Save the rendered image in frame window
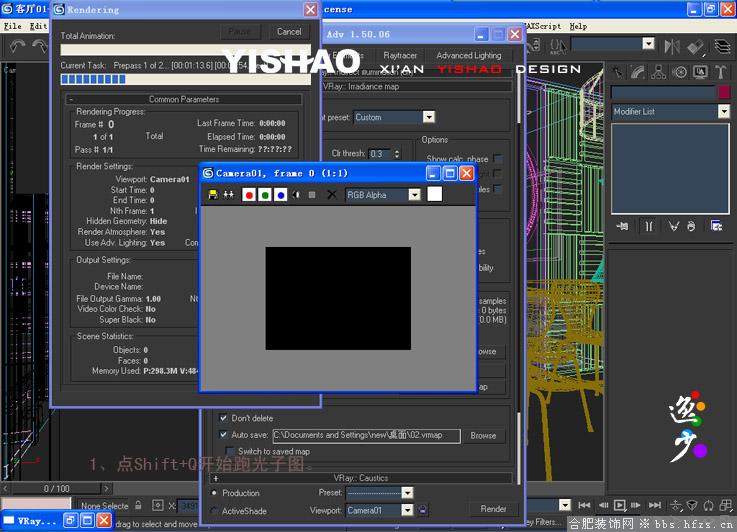The width and height of the screenshot is (737, 532). click(213, 195)
